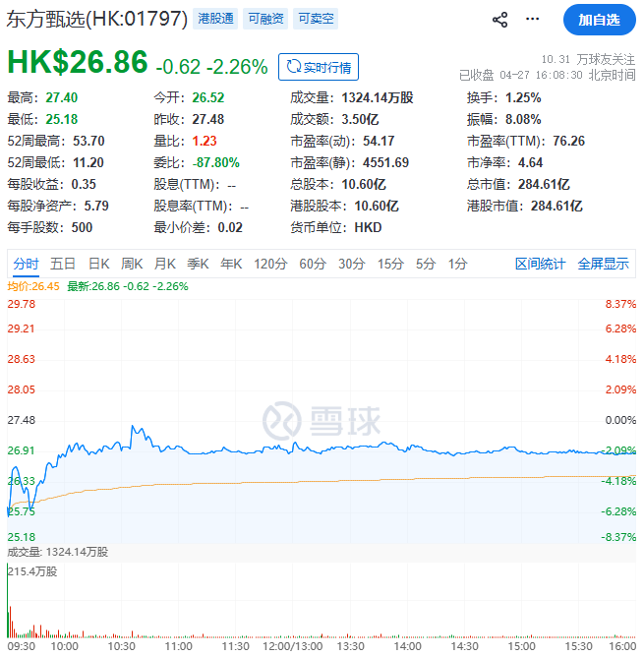
Task: Switch to the 季K chart tab
Action: click(198, 264)
